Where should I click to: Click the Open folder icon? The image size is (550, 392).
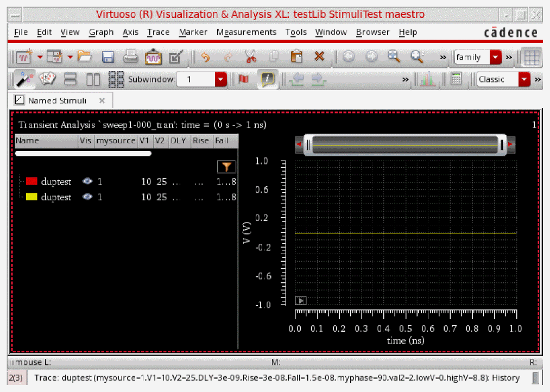tap(84, 57)
